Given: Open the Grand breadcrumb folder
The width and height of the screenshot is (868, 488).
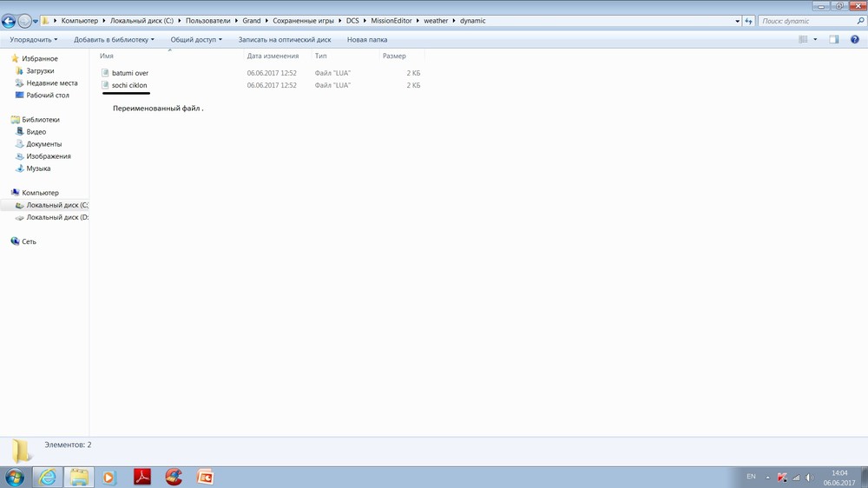Looking at the screenshot, I should (252, 21).
